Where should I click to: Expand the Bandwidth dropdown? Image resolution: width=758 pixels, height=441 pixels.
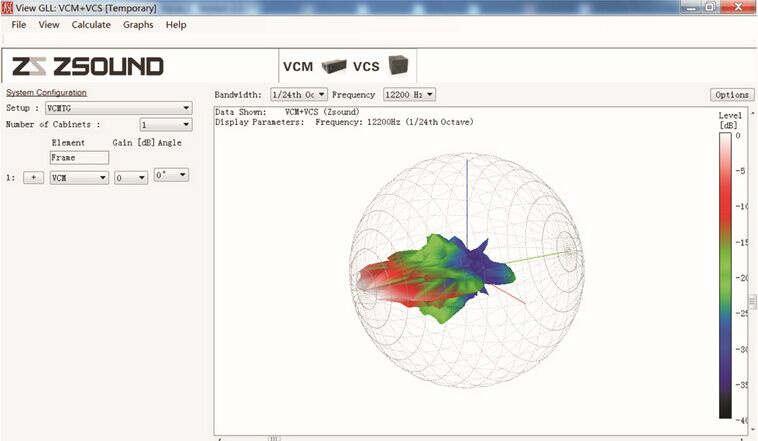click(x=299, y=95)
